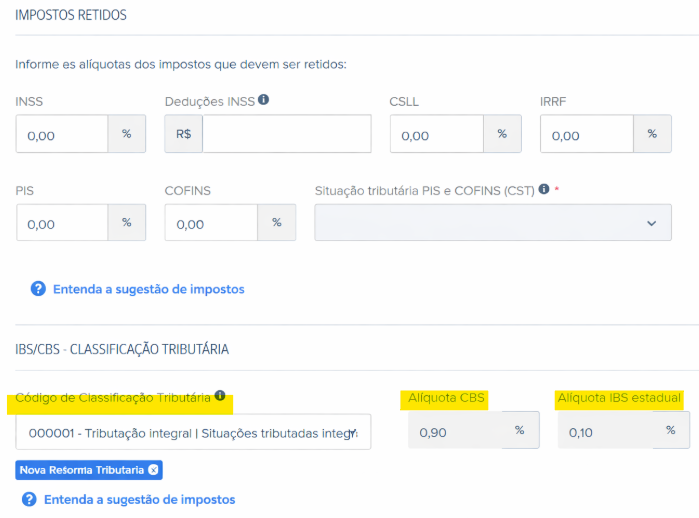Click info icon next to Deduções INSS
The image size is (699, 518).
coord(264,100)
